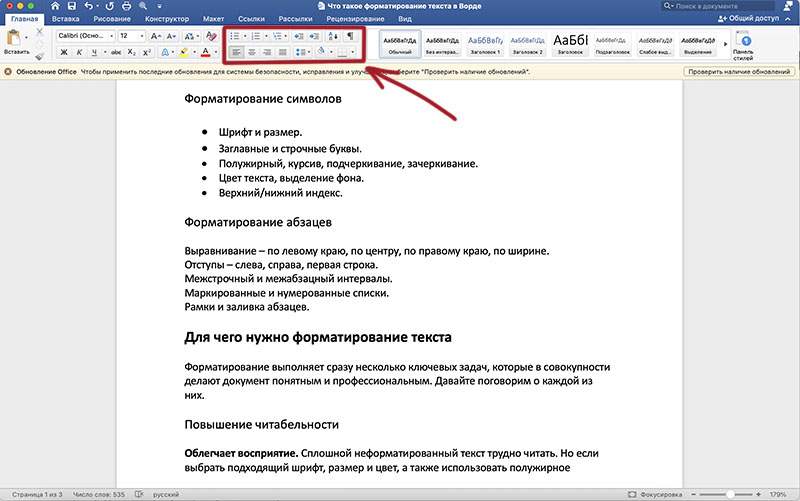Screen dimensions: 800x501
Task: Expand font color options arrow
Action: [216, 52]
